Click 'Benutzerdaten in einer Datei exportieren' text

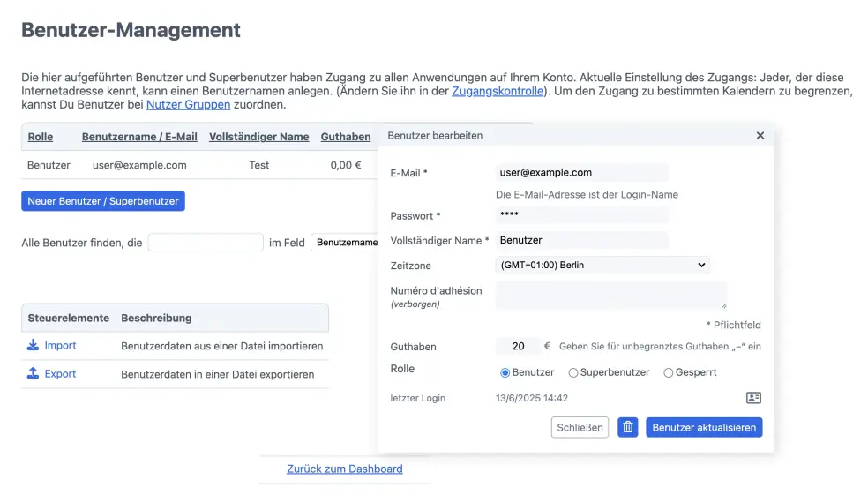218,374
